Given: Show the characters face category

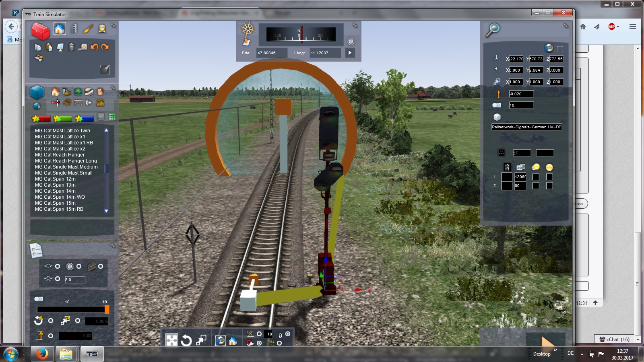Looking at the screenshot, I should [100, 92].
